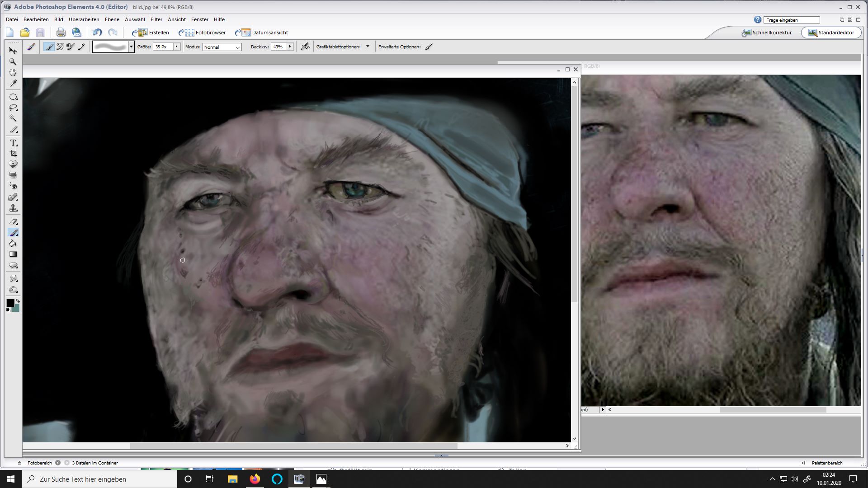Expand Grafiktablettoptionen dropdown arrow
The image size is (868, 488).
[368, 47]
